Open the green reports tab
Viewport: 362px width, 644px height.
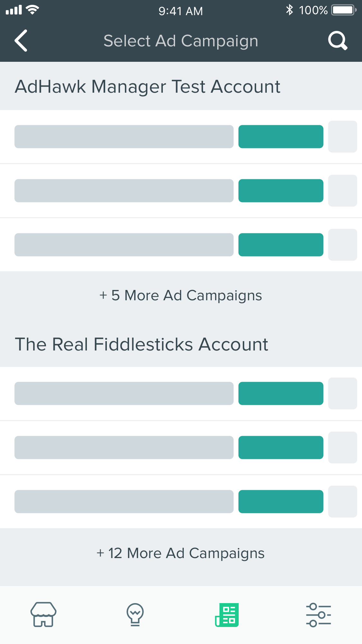pyautogui.click(x=227, y=615)
